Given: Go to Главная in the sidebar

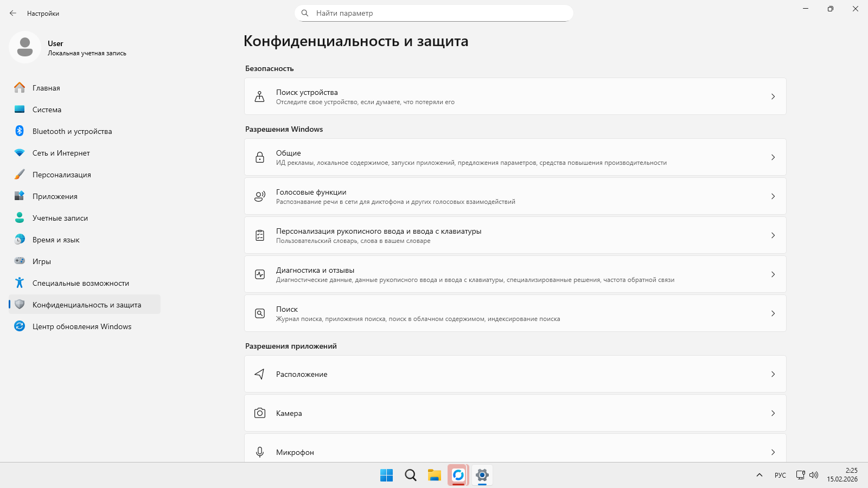Looking at the screenshot, I should (x=85, y=88).
